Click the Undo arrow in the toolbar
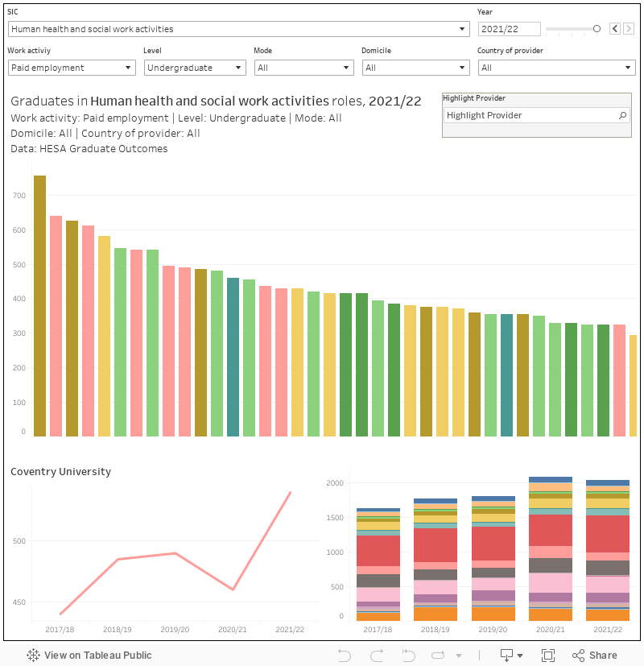Screen dimensions: 644x666 345,656
